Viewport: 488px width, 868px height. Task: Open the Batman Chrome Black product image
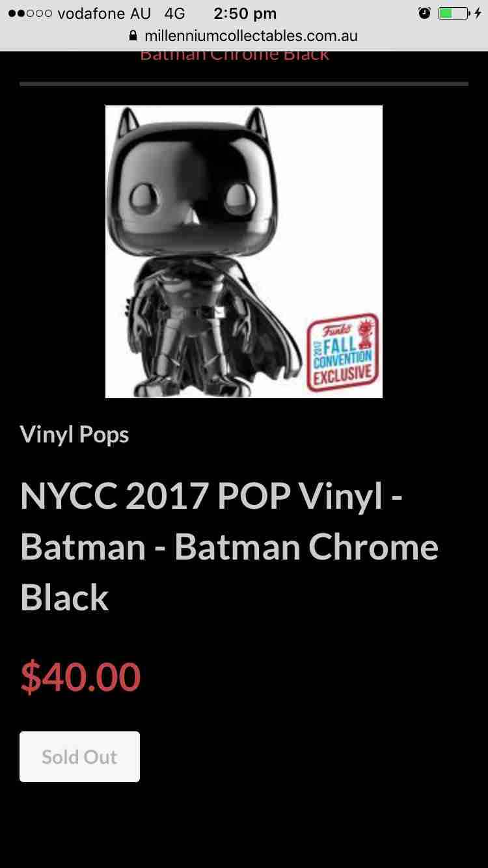click(244, 251)
